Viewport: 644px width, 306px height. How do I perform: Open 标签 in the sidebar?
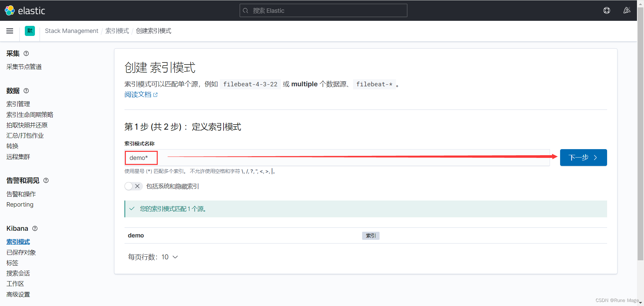point(12,263)
